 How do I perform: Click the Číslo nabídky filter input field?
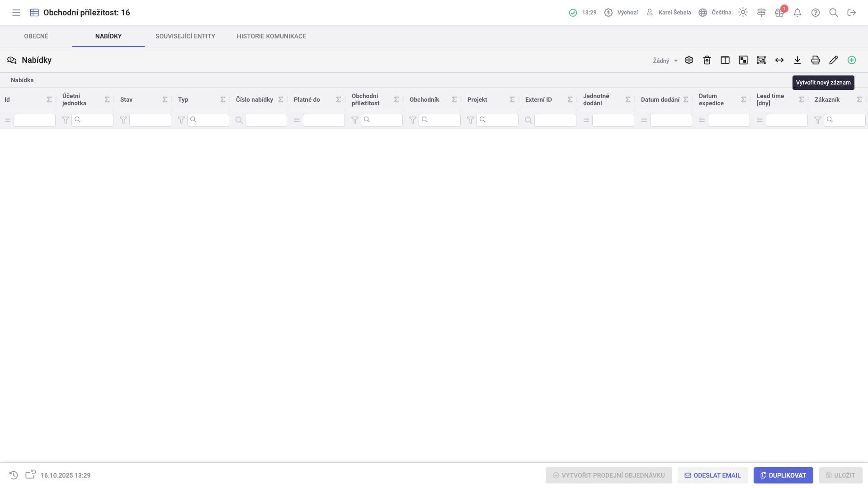[266, 120]
